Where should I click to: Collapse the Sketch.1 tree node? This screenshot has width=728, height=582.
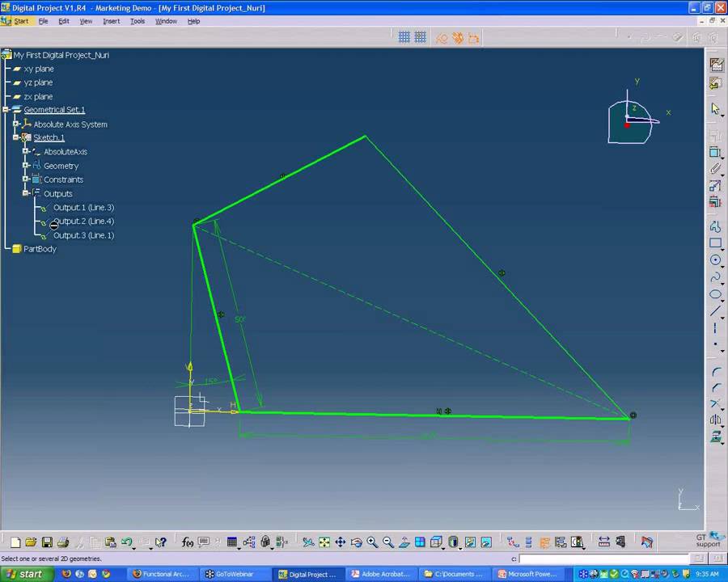pos(15,137)
